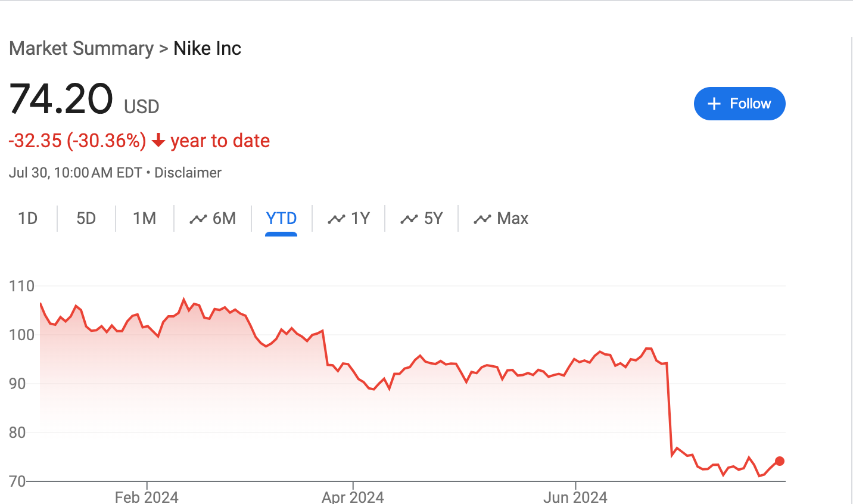
Task: Click the plus icon on Follow button
Action: tap(714, 104)
